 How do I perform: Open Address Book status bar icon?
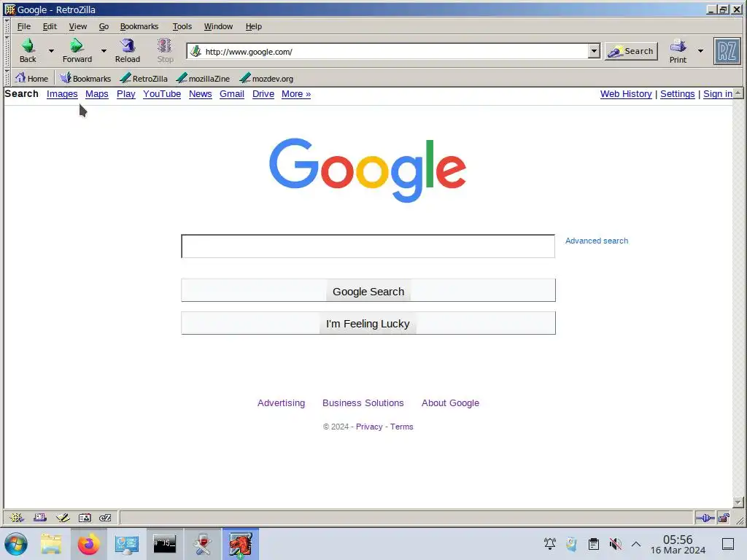coord(85,518)
